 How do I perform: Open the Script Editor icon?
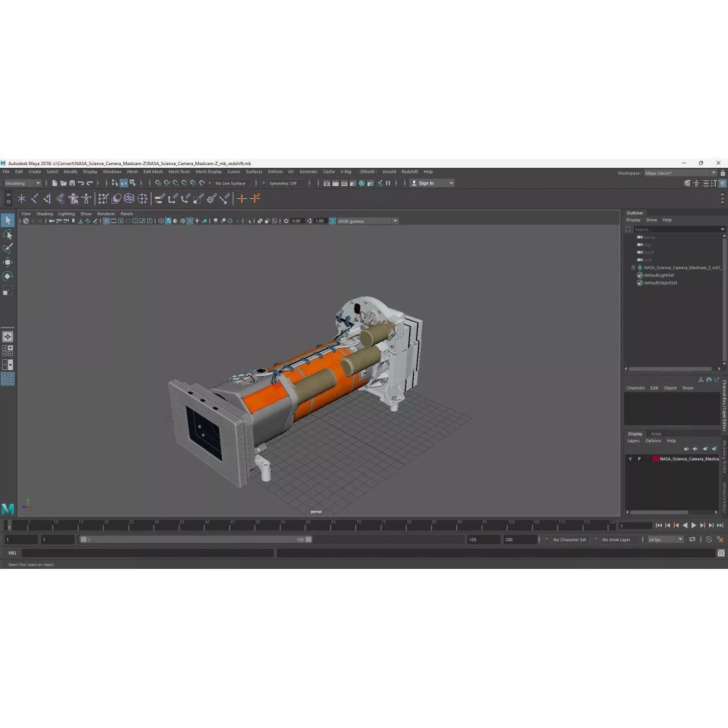[721, 553]
